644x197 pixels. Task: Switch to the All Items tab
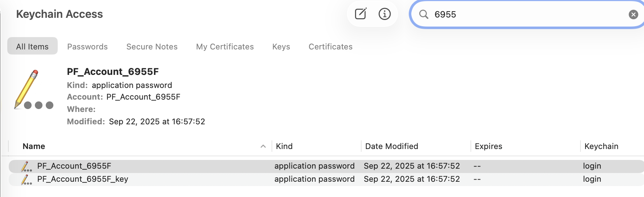click(32, 47)
